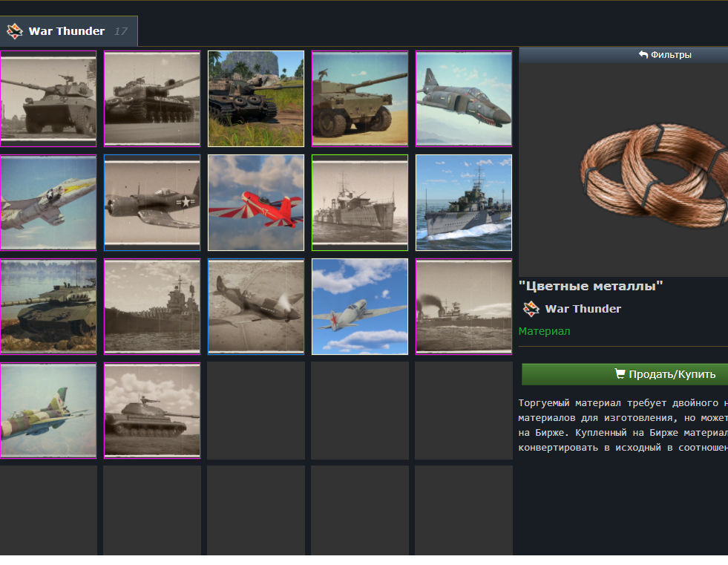This screenshot has width=728, height=565.
Task: Click the item description text starting Торгуемый материал
Action: [623, 425]
